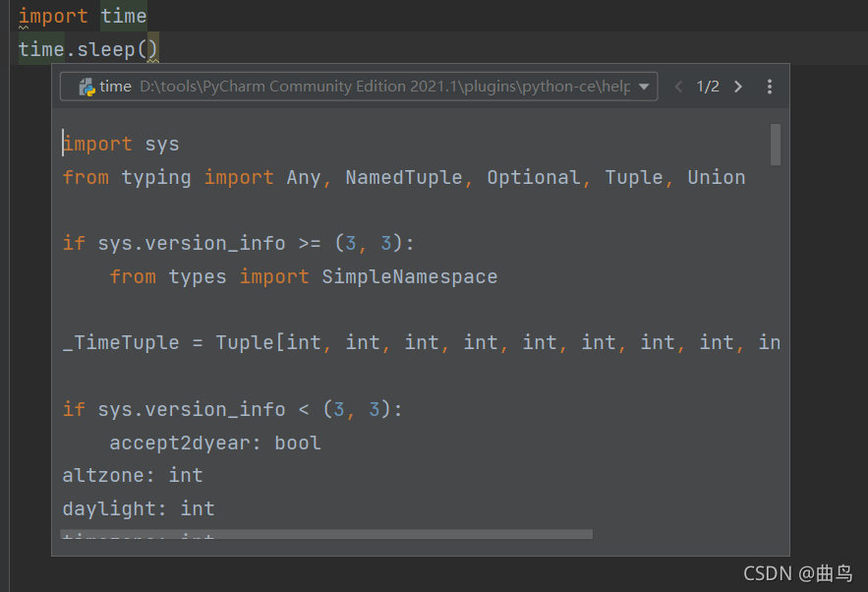Click 'NamedTuple' in the typing import
Screen dimensions: 868x592
click(x=404, y=177)
